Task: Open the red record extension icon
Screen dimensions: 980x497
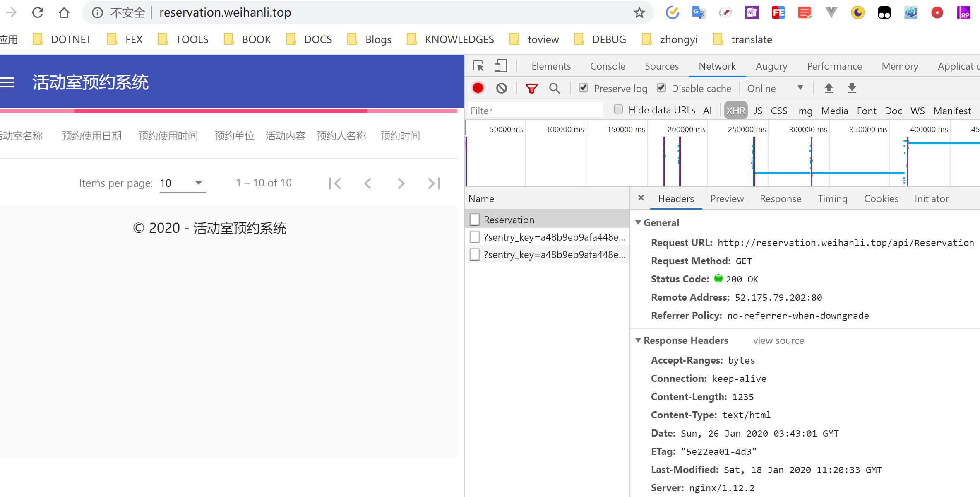Action: pos(937,12)
